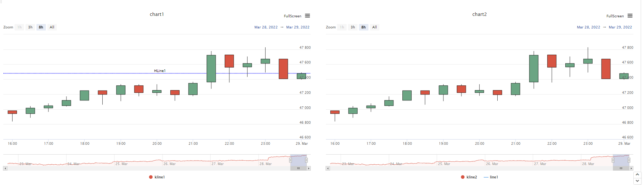644x185 pixels.
Task: Click chart1 navigator scrollbar thumb
Action: 299,168
